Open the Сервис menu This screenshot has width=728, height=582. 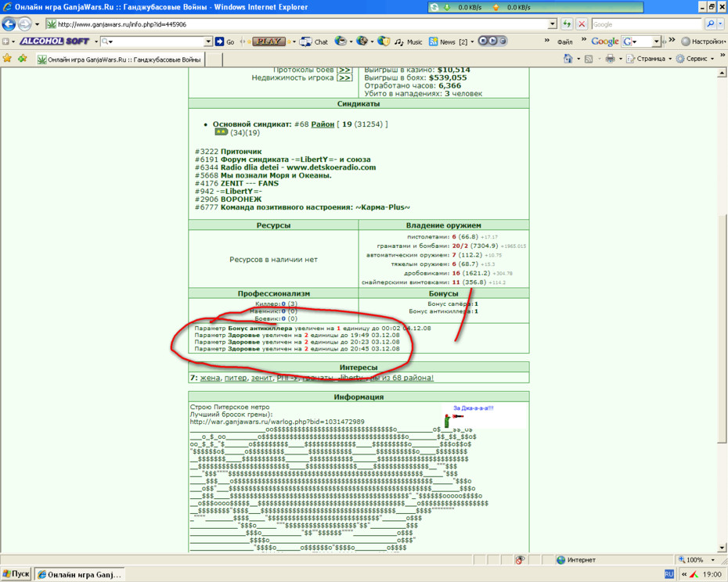(x=695, y=59)
